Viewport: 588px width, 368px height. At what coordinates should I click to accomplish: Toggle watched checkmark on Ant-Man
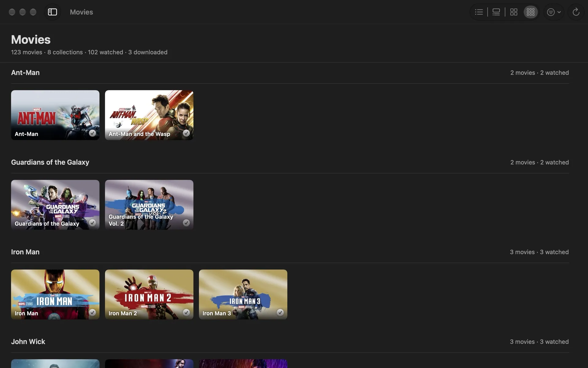tap(92, 133)
